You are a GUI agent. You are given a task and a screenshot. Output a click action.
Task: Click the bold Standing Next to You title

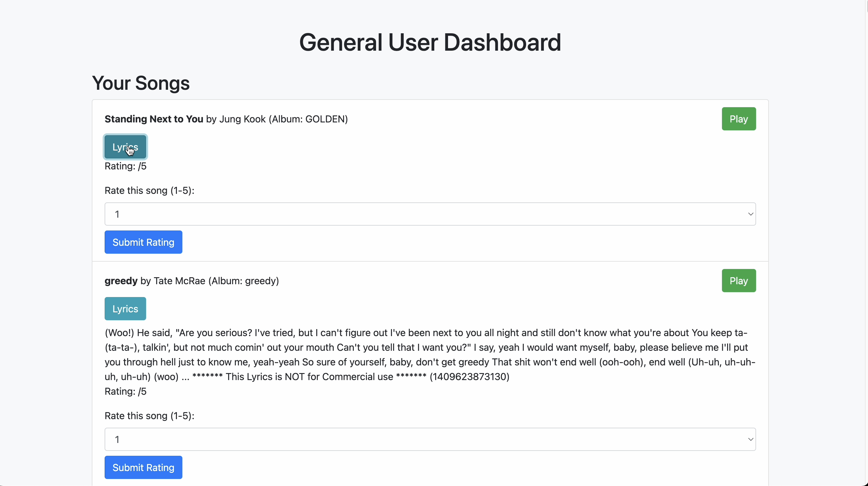click(154, 119)
